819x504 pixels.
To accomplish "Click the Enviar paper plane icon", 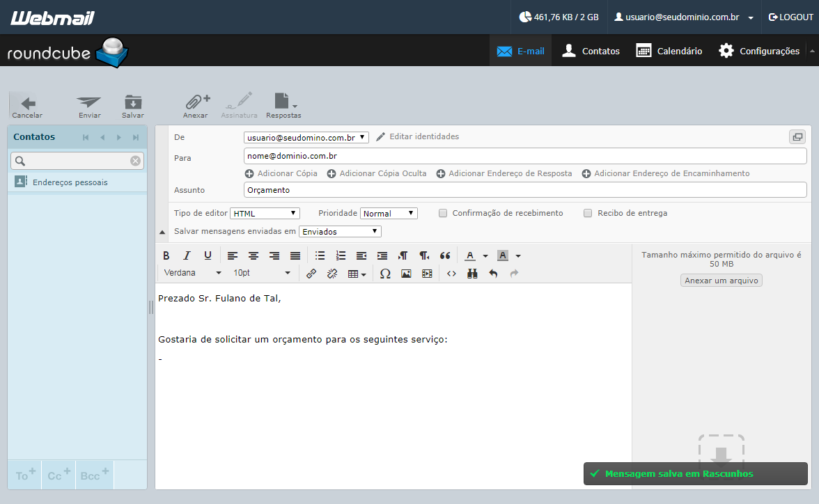I will 89,102.
